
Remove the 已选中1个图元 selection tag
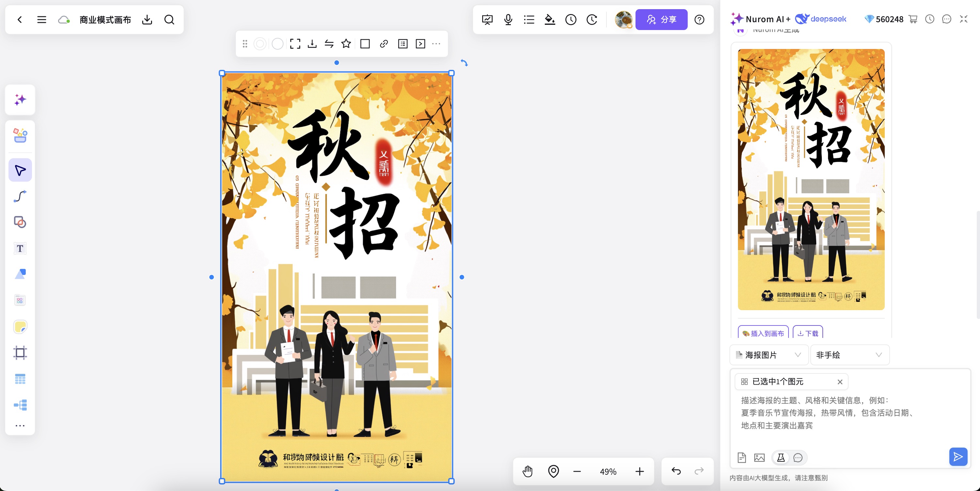click(840, 382)
